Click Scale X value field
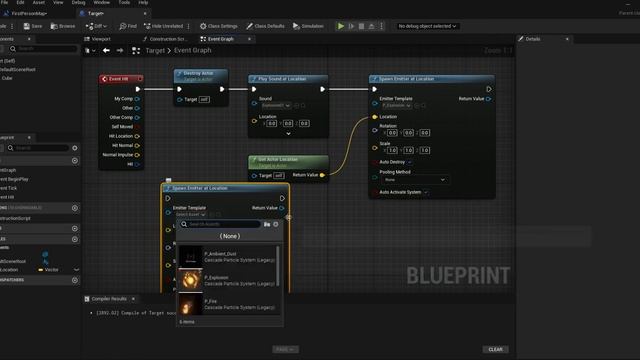The width and height of the screenshot is (640, 360). (392, 150)
